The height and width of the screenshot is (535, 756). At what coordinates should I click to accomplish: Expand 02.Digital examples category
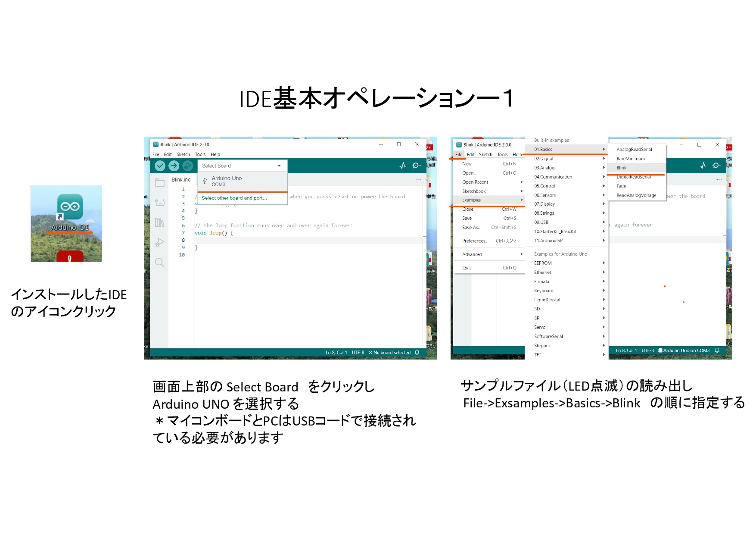(566, 159)
